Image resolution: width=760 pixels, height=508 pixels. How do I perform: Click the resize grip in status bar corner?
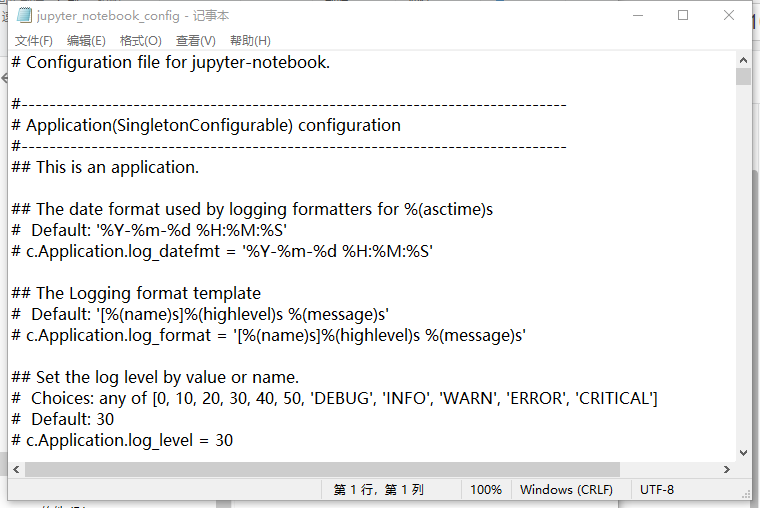[x=746, y=494]
